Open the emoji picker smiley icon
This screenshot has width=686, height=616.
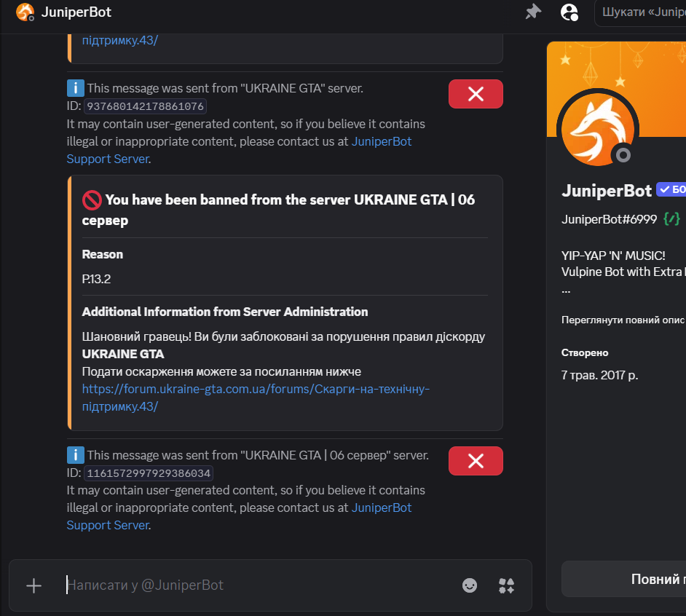tap(470, 585)
